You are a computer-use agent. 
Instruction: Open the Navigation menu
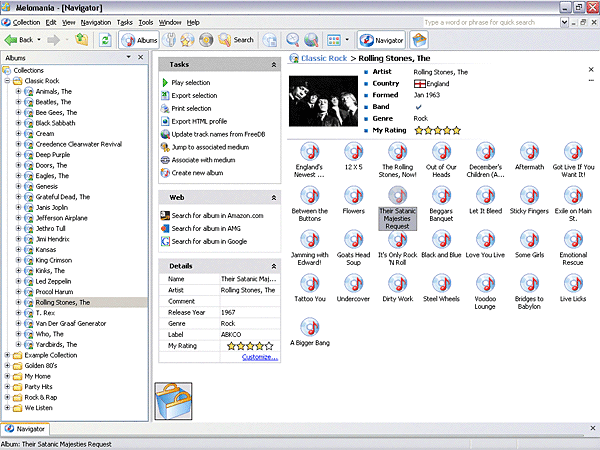pyautogui.click(x=96, y=21)
